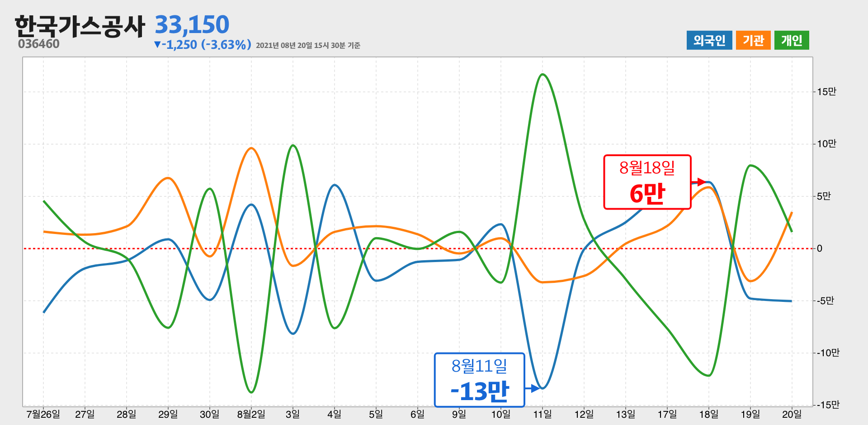The image size is (868, 425).
Task: Click the green line peak at 11일
Action: [542, 74]
